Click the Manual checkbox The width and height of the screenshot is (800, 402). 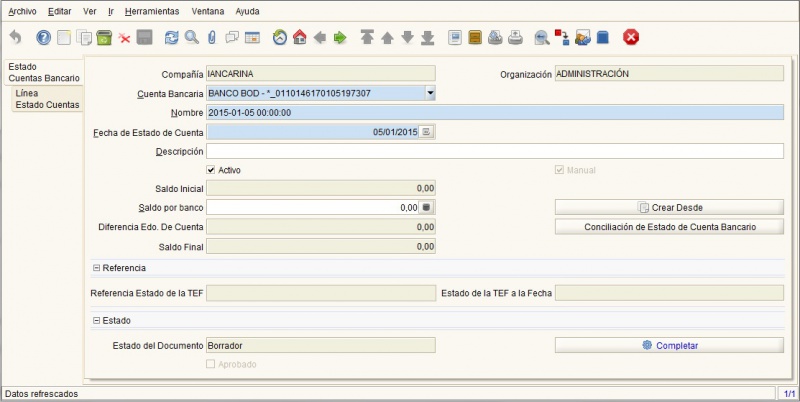tap(559, 170)
